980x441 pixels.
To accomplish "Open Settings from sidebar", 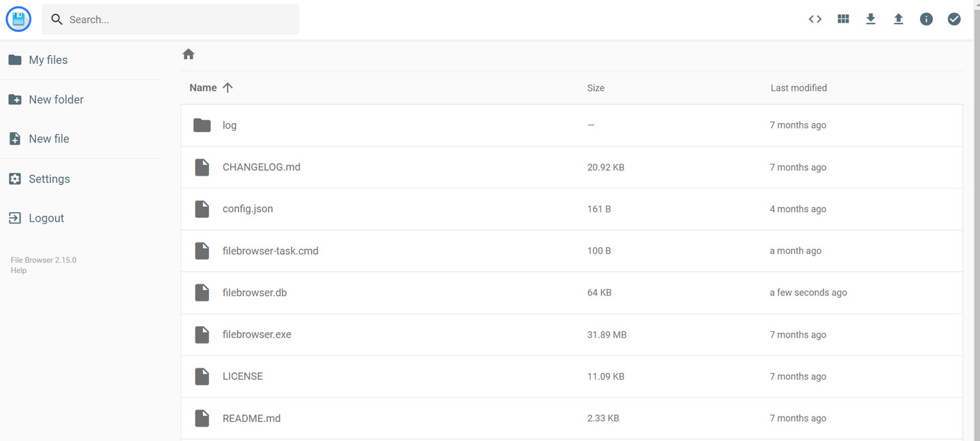I will [49, 179].
